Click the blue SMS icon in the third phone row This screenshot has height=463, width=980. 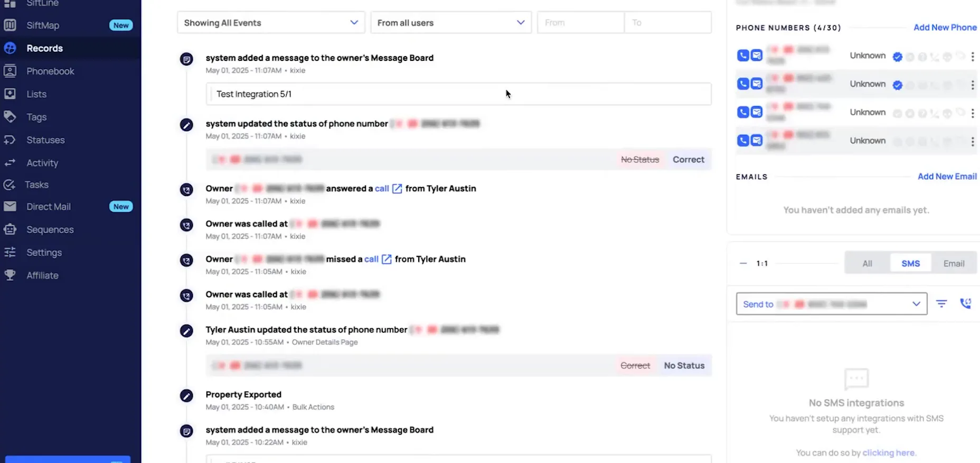click(757, 112)
